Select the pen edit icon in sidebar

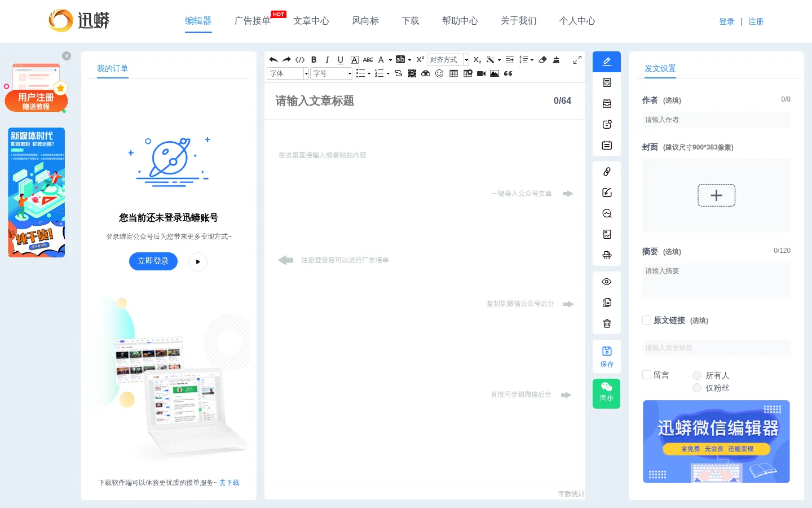(607, 62)
